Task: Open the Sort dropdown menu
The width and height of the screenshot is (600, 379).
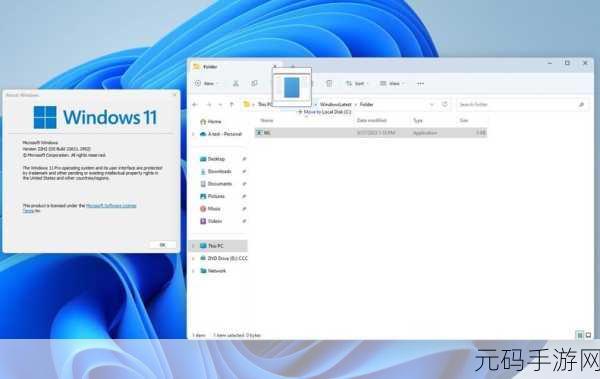Action: tap(357, 83)
